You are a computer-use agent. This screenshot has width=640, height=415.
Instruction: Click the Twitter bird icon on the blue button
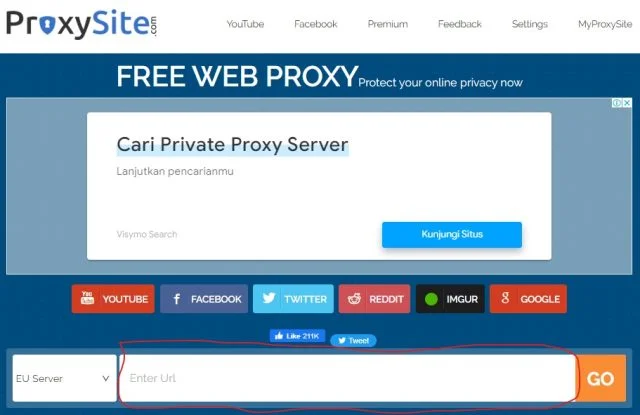pos(269,298)
